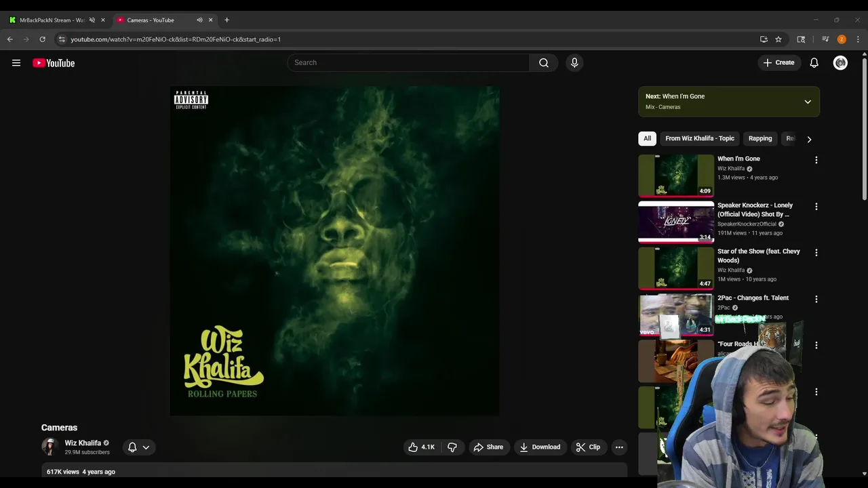The width and height of the screenshot is (868, 488).
Task: Click SpeakerKnockerzOfficial channel name
Action: click(747, 224)
